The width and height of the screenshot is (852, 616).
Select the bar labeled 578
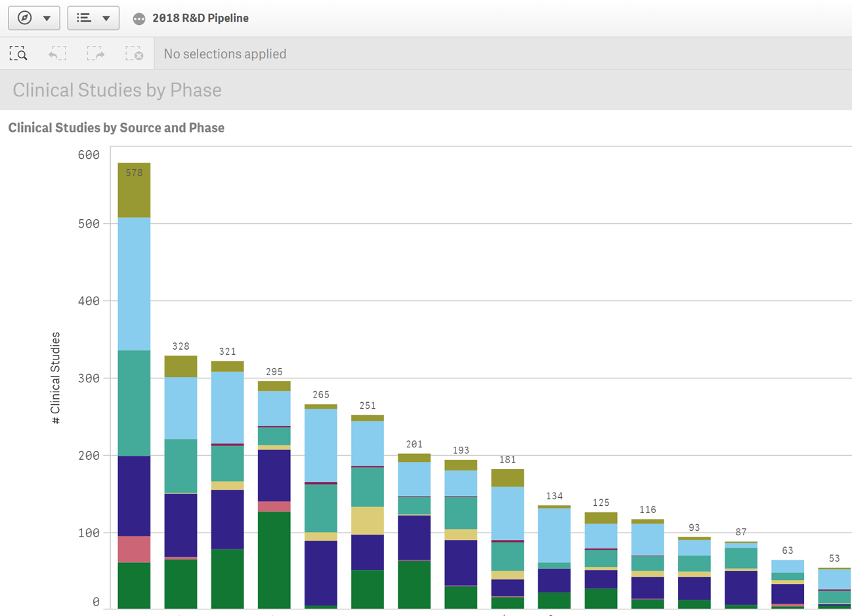click(134, 386)
